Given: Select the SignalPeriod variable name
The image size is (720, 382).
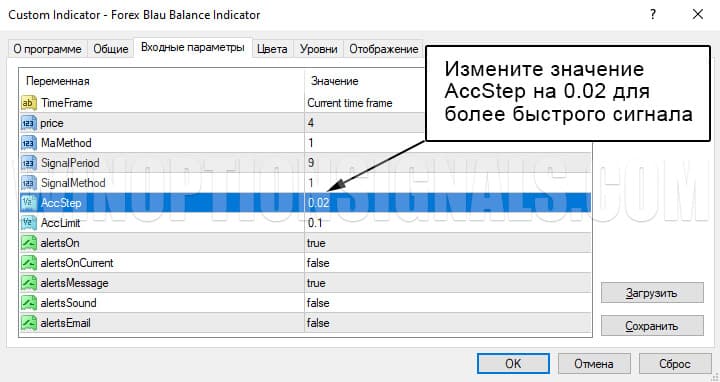Looking at the screenshot, I should [x=70, y=163].
